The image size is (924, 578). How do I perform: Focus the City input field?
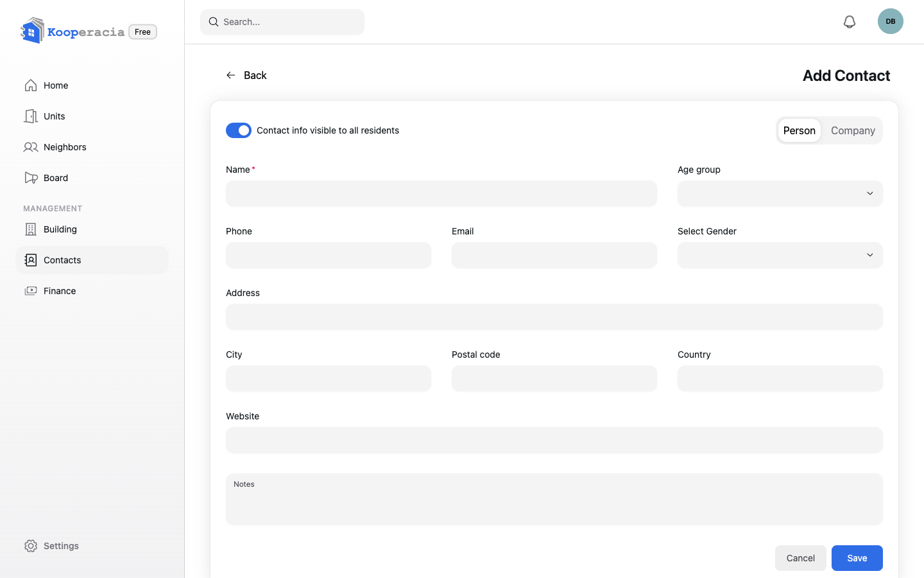point(329,378)
